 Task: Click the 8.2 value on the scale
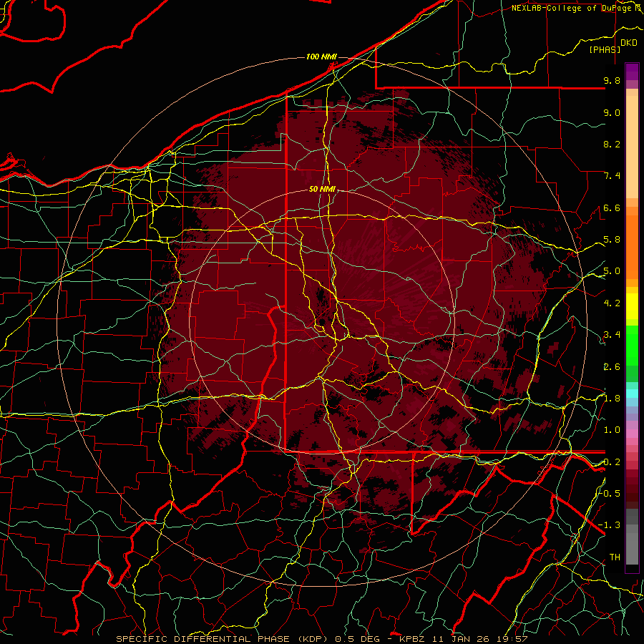click(612, 144)
